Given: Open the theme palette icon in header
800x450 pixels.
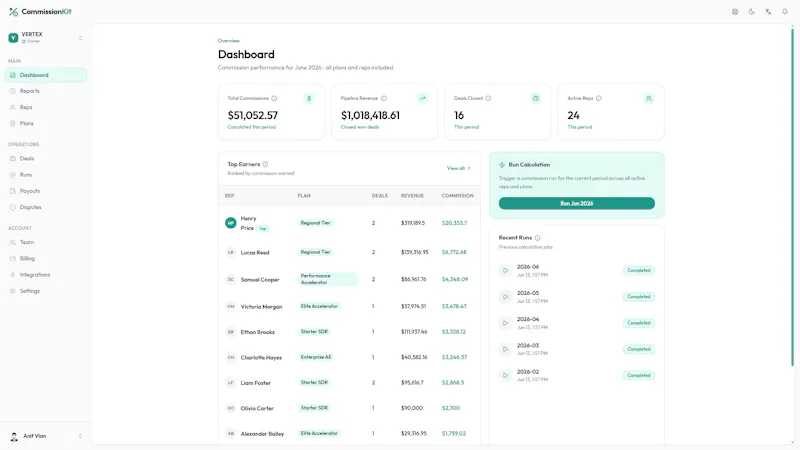Looking at the screenshot, I should (x=735, y=12).
